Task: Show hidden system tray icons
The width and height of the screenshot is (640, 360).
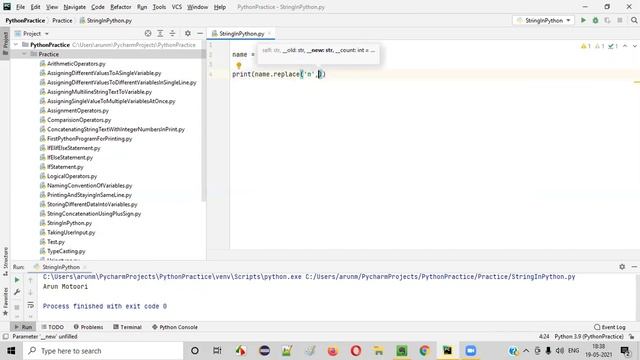Action: [x=526, y=351]
